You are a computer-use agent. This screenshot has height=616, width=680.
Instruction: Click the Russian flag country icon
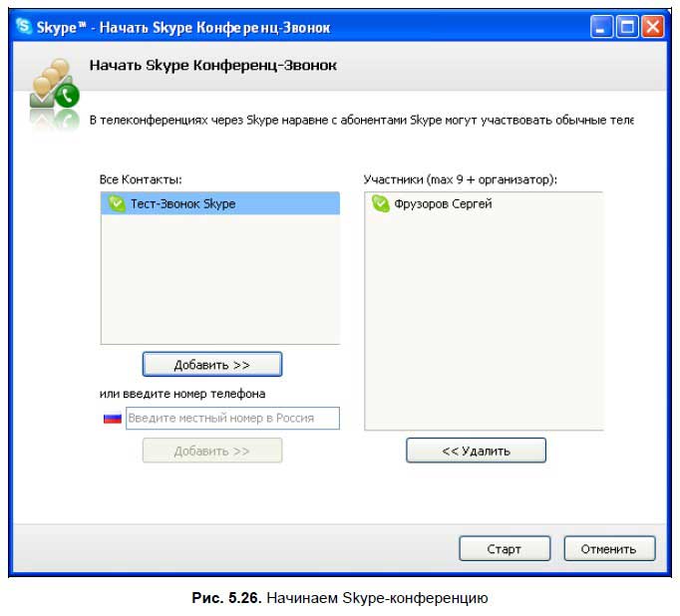click(x=112, y=419)
